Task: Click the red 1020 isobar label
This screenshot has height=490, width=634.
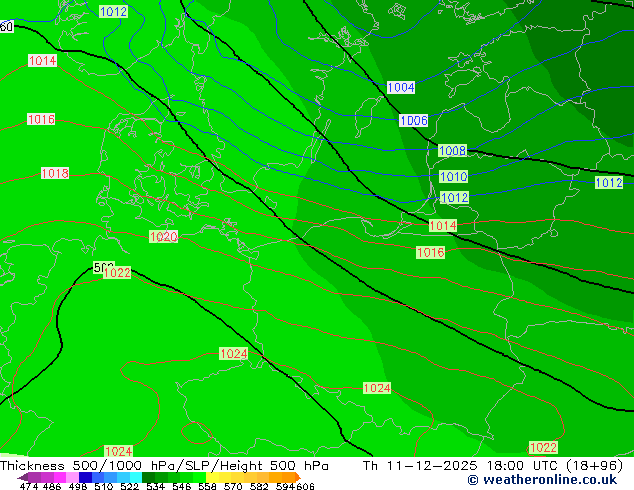Action: pyautogui.click(x=163, y=237)
